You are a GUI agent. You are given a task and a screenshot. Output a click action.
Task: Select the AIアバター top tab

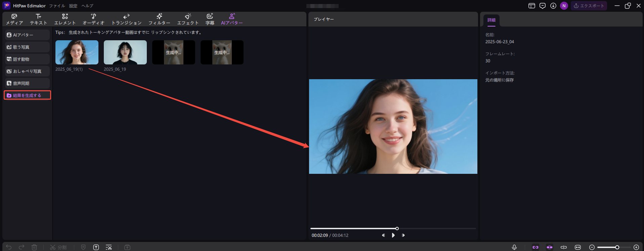(232, 19)
